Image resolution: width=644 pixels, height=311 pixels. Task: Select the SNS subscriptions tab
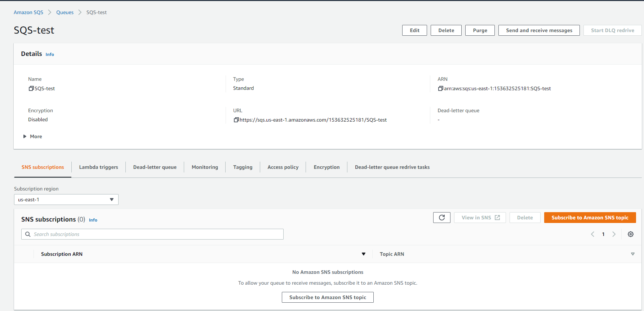pyautogui.click(x=43, y=167)
